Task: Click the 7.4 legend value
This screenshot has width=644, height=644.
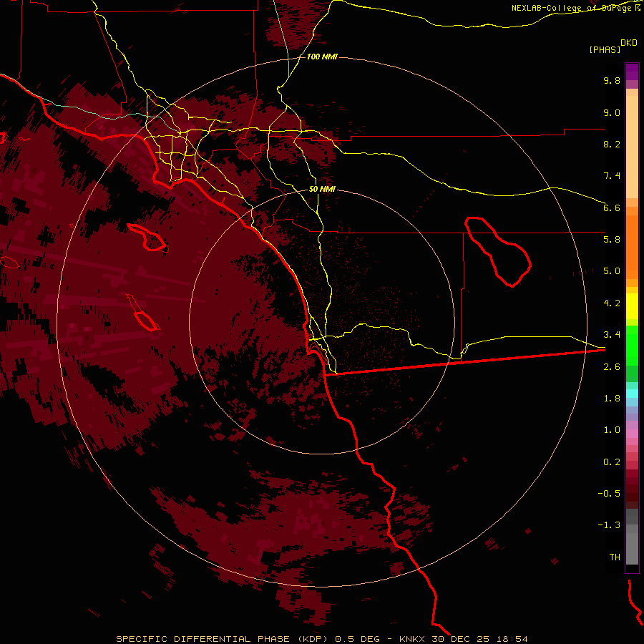Action: pyautogui.click(x=612, y=176)
